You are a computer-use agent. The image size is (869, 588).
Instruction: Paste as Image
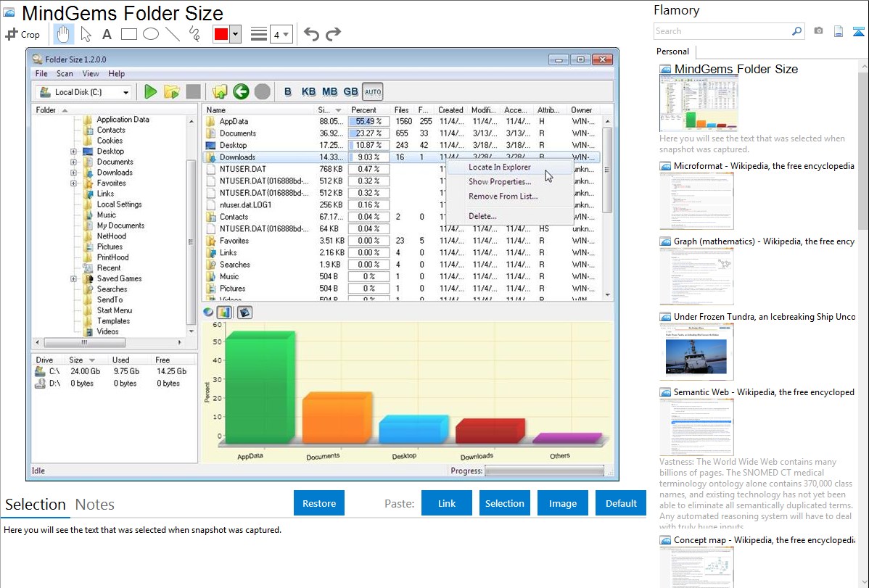(563, 503)
